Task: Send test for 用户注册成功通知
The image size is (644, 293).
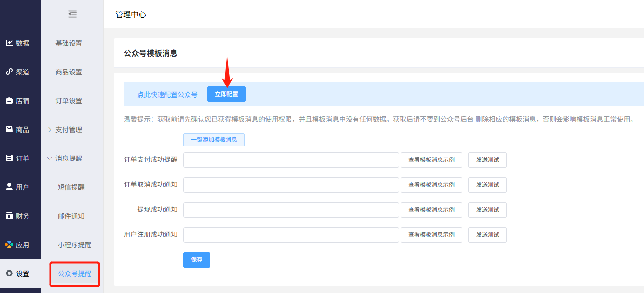Action: 488,235
